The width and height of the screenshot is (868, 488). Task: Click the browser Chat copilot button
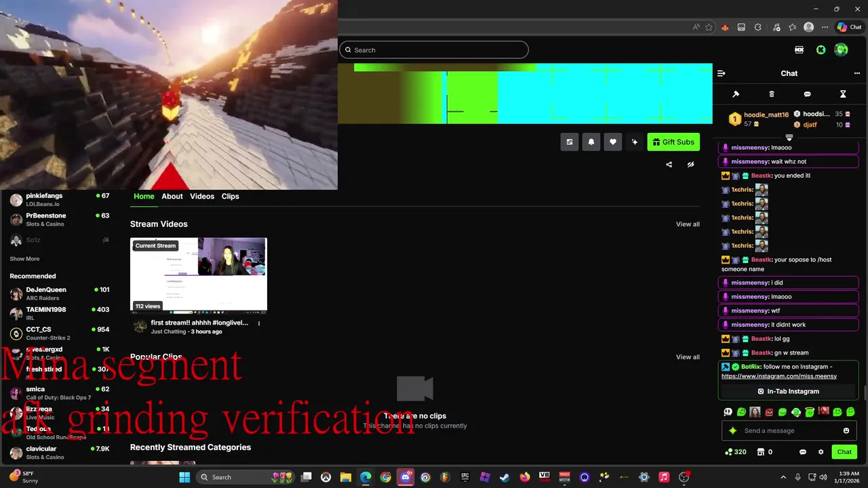click(849, 27)
